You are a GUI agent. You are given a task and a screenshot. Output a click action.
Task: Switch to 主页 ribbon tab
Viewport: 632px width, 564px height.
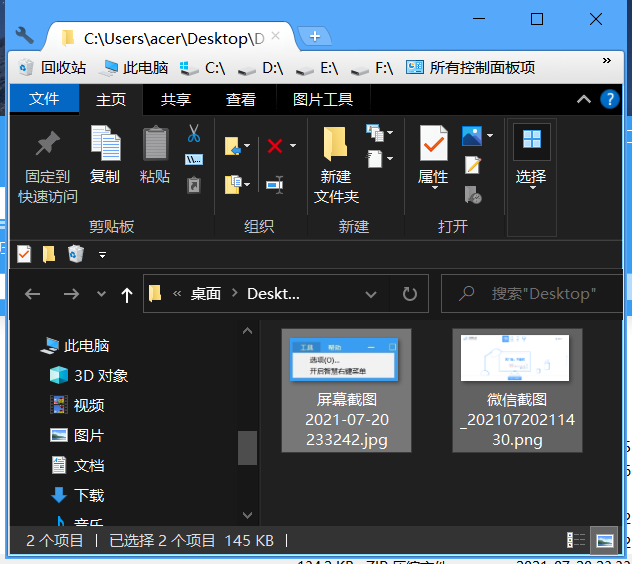click(x=111, y=99)
